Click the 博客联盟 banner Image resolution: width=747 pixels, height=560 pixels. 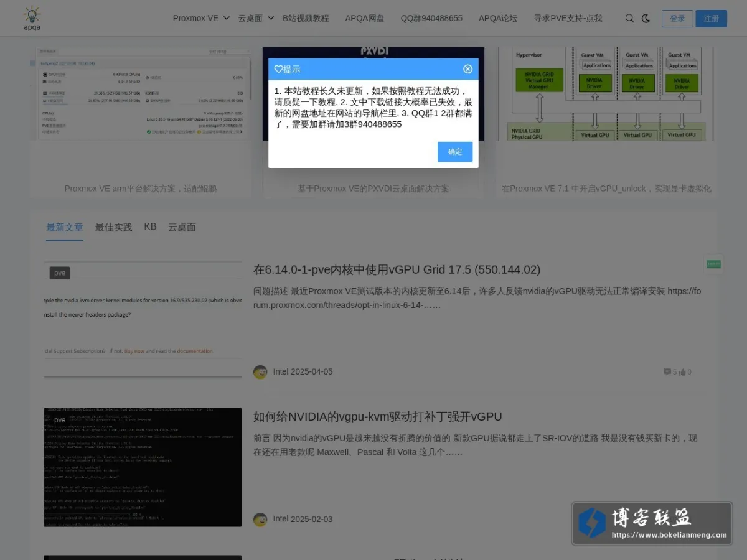tap(652, 523)
